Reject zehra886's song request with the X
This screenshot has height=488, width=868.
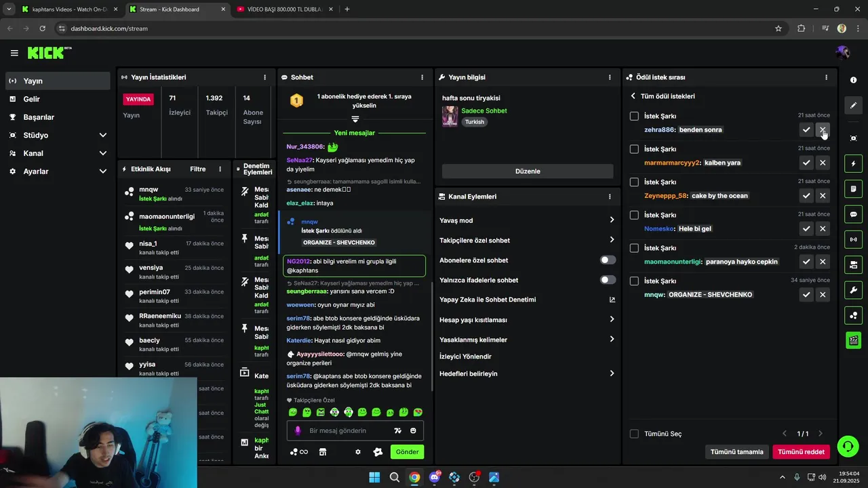coord(823,129)
